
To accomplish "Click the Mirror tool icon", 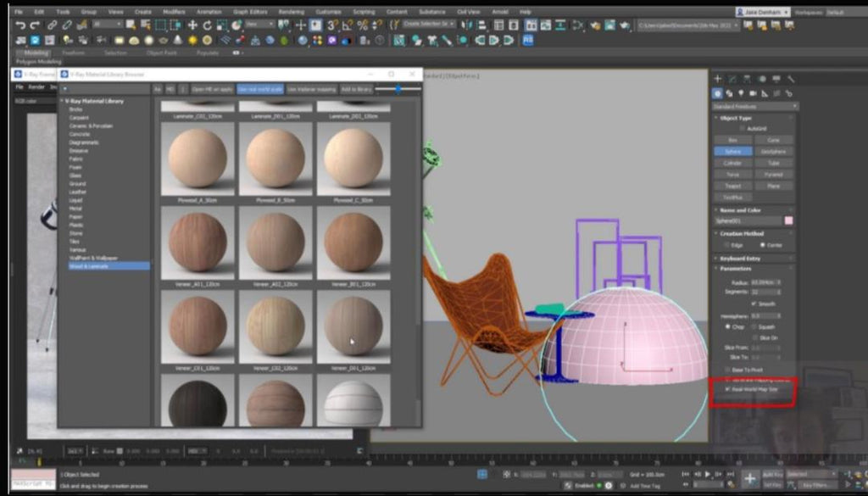I will pos(467,25).
